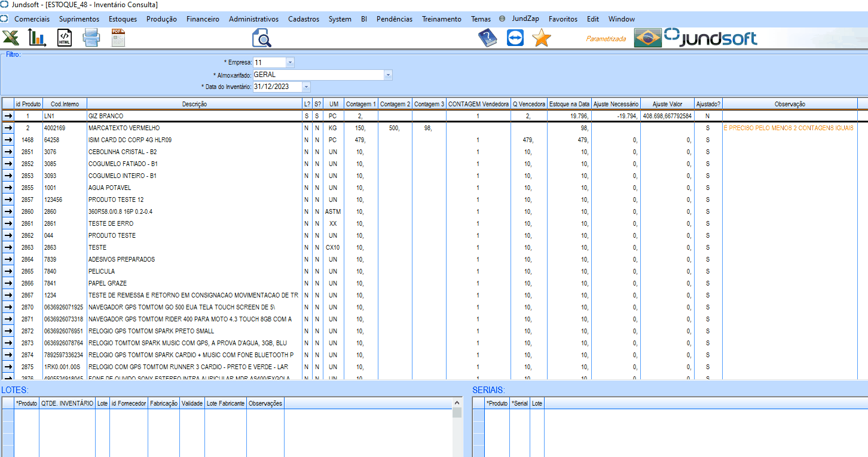Screen dimensions: 868x457
Task: Click the orange 2 CONTAGENS IGUAIS observation
Action: pos(788,128)
